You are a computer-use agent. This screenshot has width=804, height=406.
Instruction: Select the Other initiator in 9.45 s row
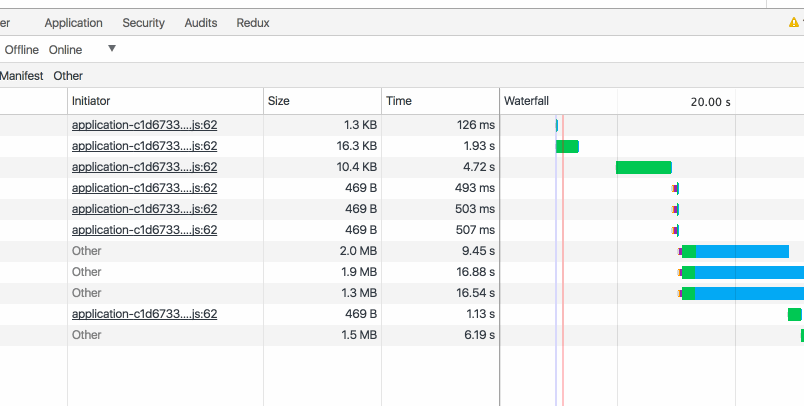[x=87, y=251]
